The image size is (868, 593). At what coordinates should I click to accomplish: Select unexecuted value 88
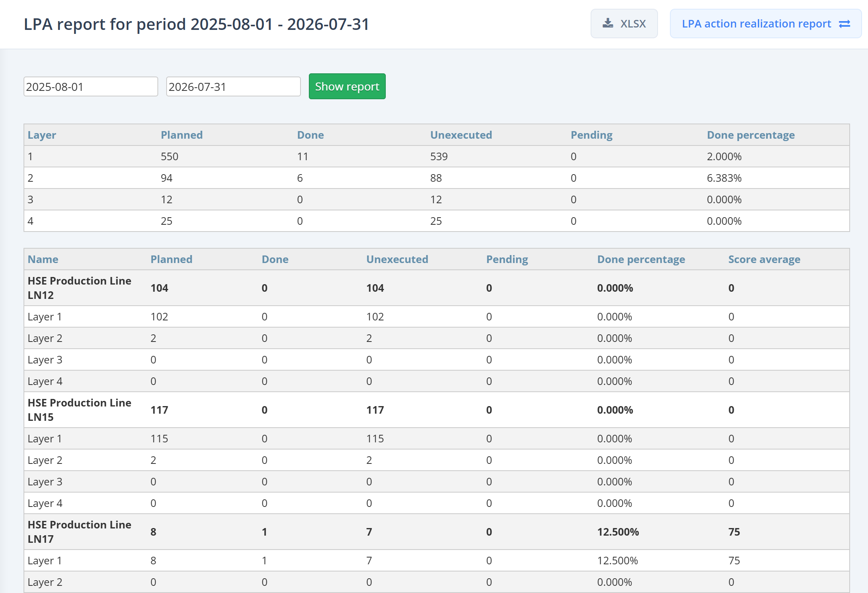(x=436, y=178)
